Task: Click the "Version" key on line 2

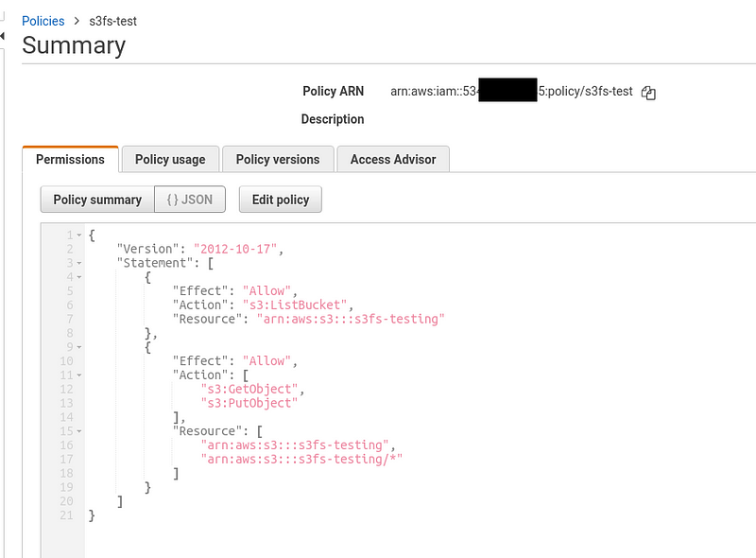Action: click(x=148, y=249)
